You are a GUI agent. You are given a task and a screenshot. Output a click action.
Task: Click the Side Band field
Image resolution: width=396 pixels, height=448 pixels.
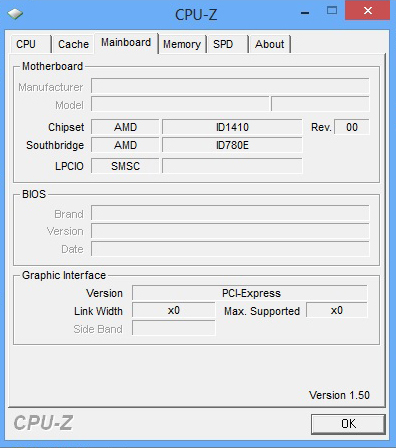(174, 328)
